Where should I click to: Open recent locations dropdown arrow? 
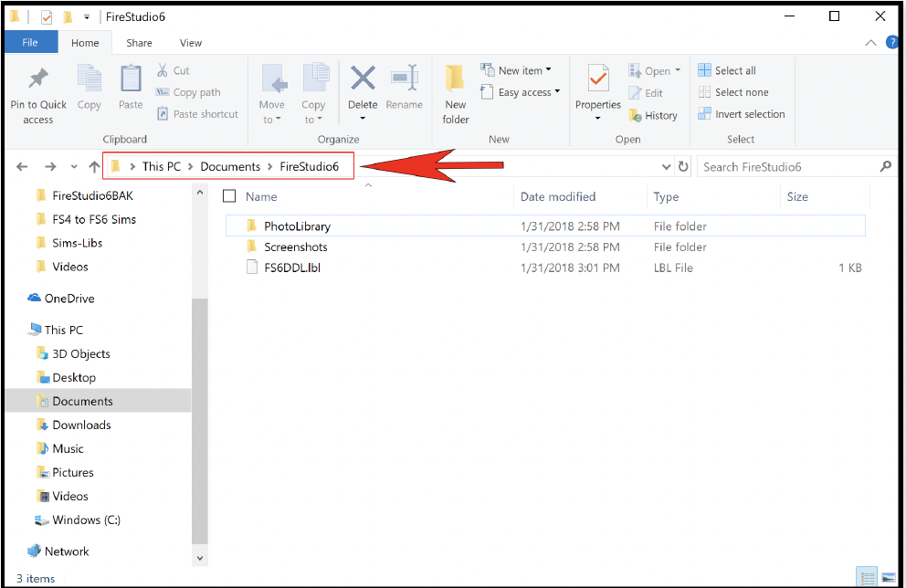pyautogui.click(x=74, y=167)
